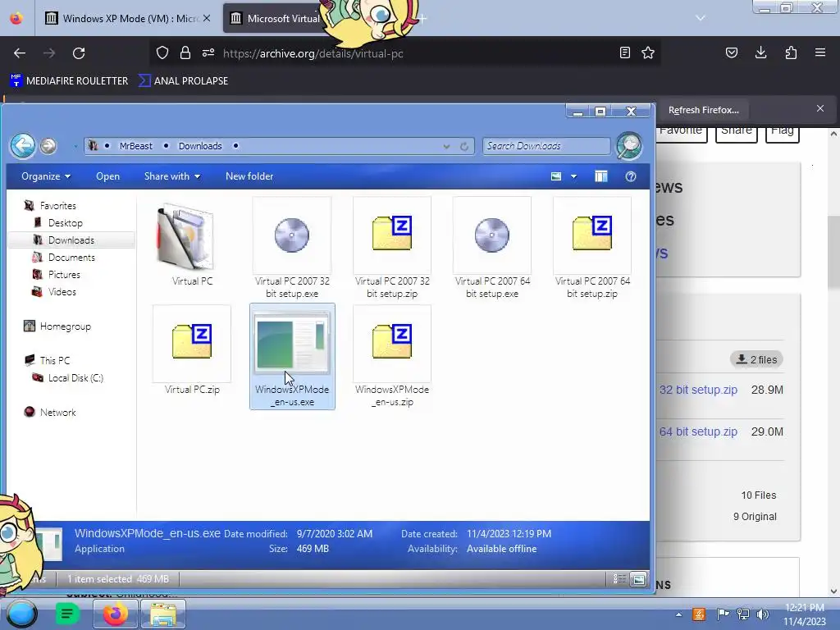Show site security lock info
The height and width of the screenshot is (630, 840).
click(185, 52)
